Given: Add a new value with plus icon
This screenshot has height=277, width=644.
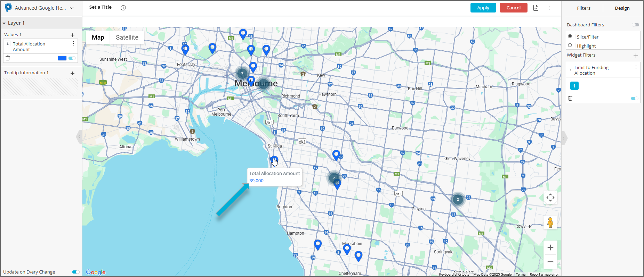Looking at the screenshot, I should click(x=72, y=35).
